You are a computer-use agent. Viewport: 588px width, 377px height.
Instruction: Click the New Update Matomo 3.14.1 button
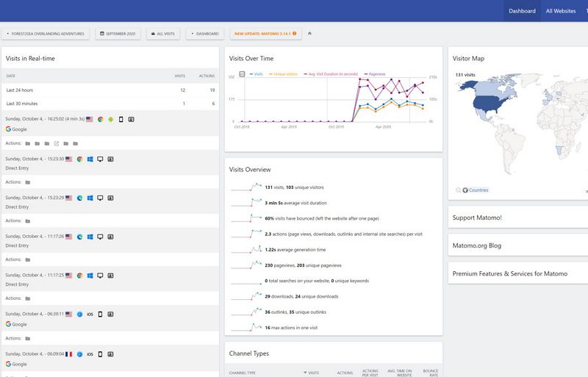265,33
